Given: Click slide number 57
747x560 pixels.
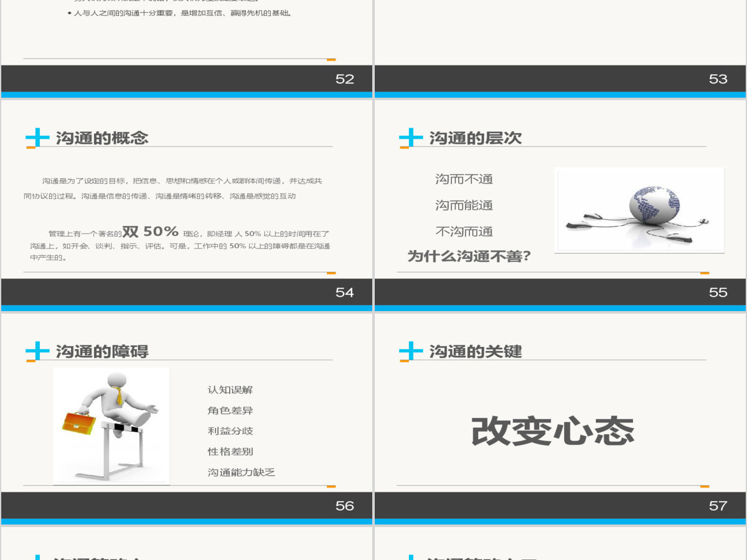Looking at the screenshot, I should pos(718,506).
